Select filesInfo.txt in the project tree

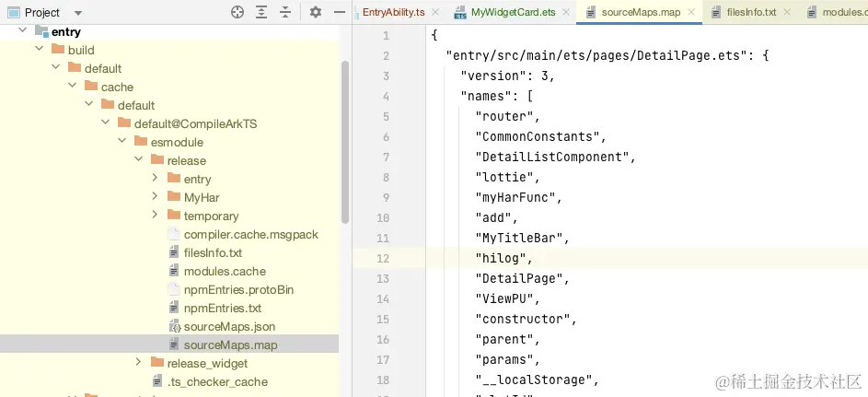pos(213,252)
